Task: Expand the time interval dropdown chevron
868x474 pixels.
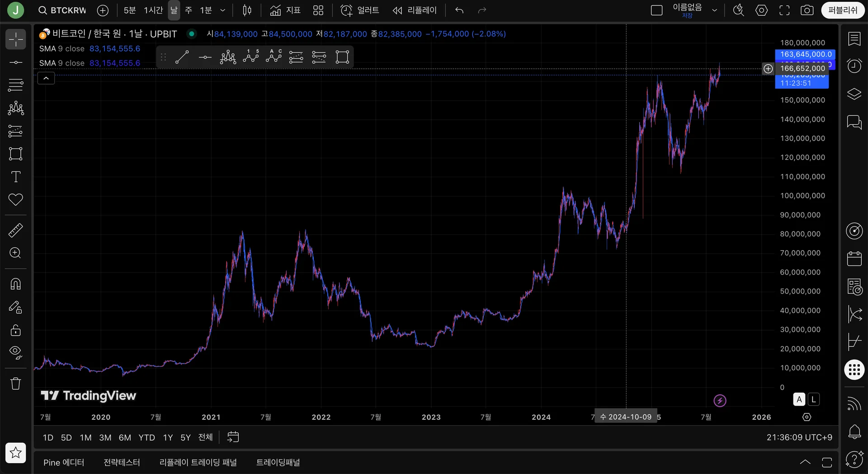Action: point(222,10)
